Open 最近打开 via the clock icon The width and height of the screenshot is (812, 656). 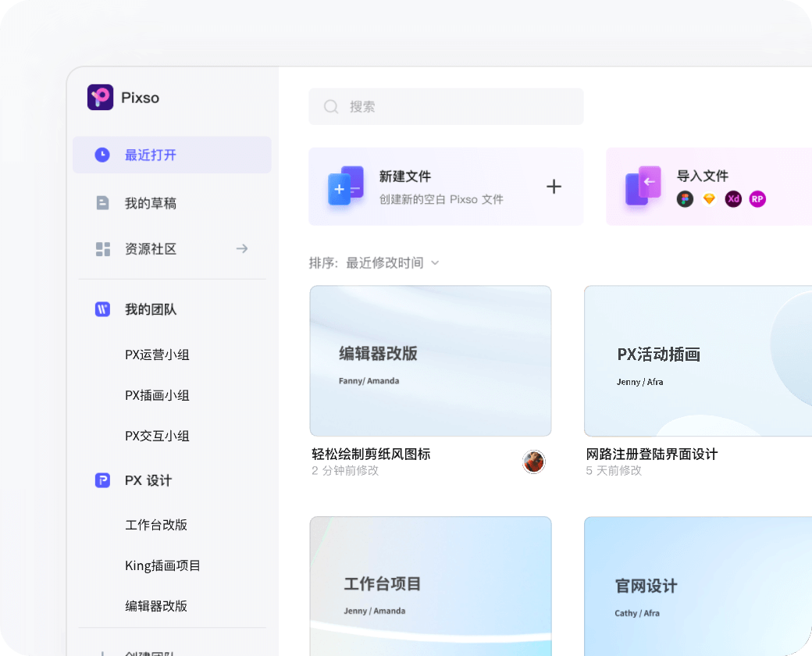pyautogui.click(x=102, y=155)
